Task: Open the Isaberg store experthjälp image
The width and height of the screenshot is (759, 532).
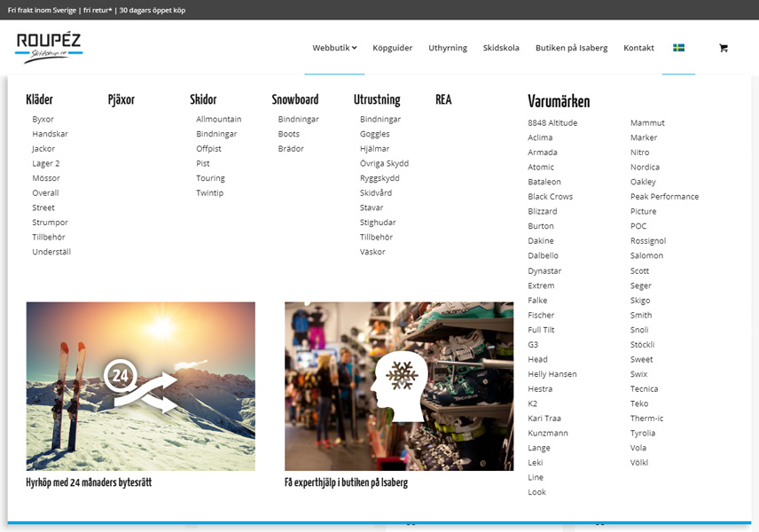Action: click(x=399, y=387)
